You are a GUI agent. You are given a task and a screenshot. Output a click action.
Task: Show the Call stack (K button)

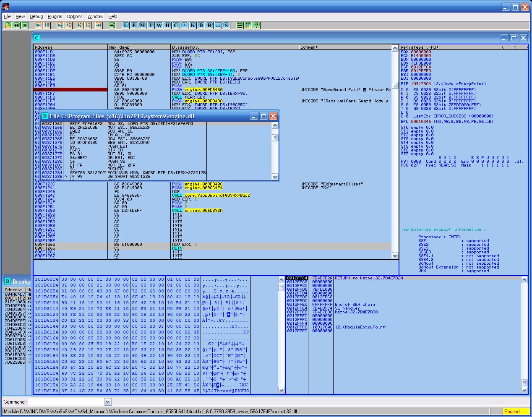click(x=193, y=25)
